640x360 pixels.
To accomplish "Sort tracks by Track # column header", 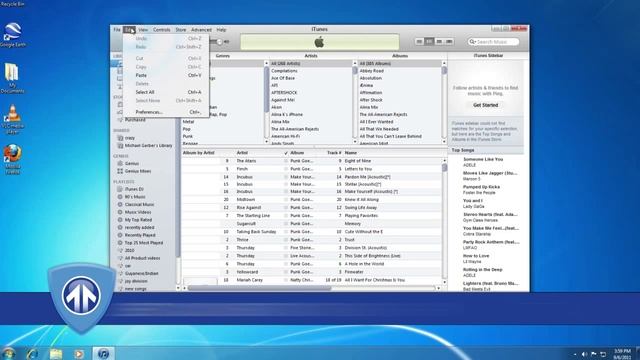I will click(x=334, y=153).
